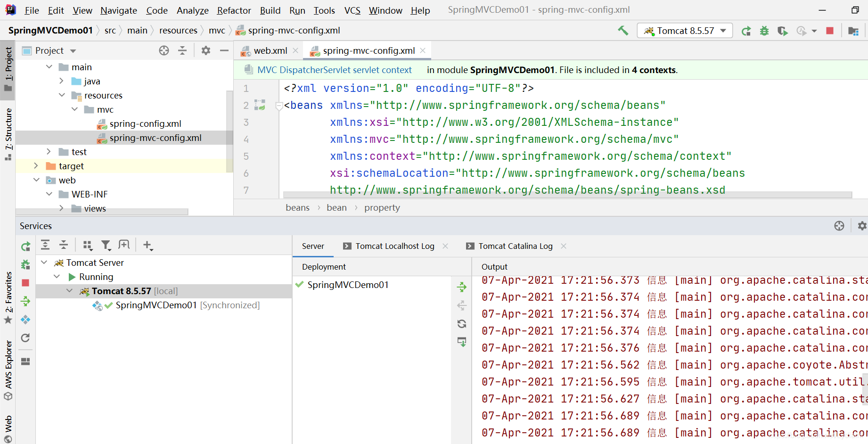Image resolution: width=868 pixels, height=444 pixels.
Task: Expand the target folder
Action: click(36, 166)
